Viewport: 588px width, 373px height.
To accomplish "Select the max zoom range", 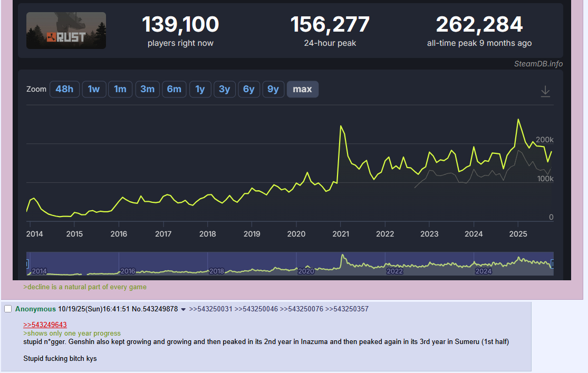I will (x=303, y=89).
